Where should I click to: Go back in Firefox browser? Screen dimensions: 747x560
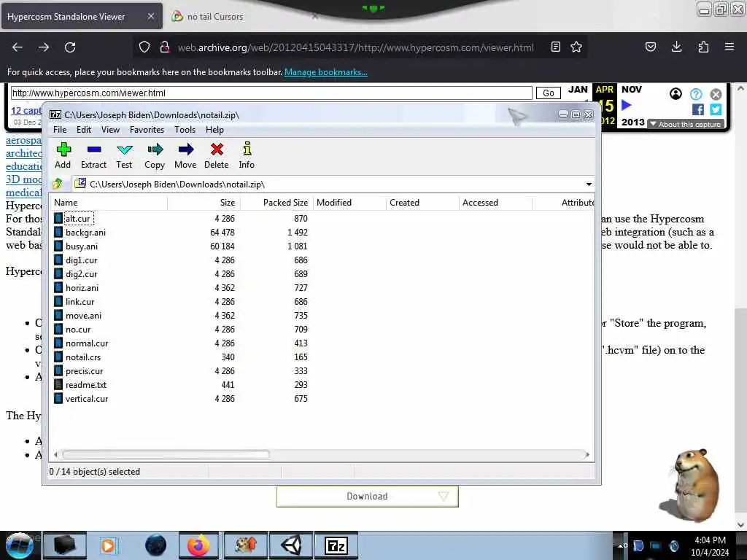click(x=18, y=47)
